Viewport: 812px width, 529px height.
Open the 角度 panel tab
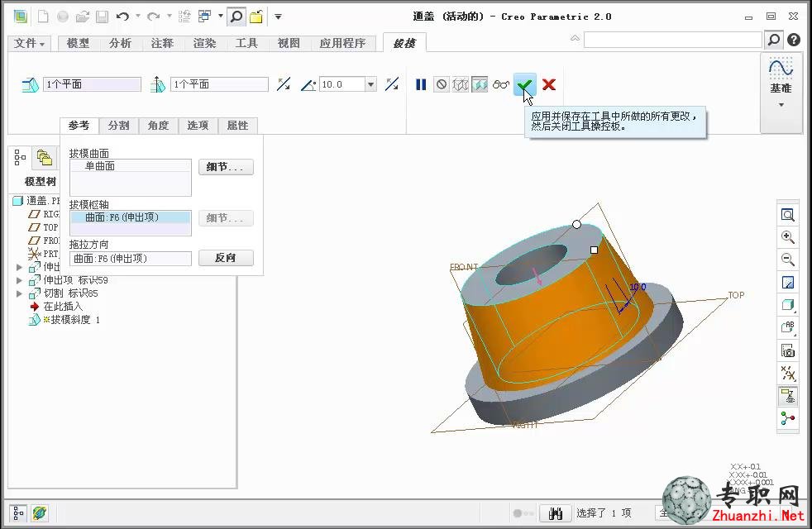coord(159,126)
